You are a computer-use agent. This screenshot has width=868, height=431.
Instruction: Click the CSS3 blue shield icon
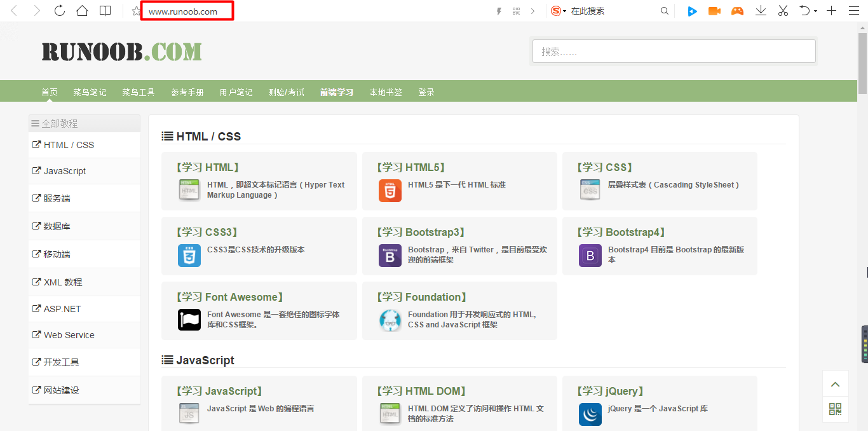click(x=189, y=256)
